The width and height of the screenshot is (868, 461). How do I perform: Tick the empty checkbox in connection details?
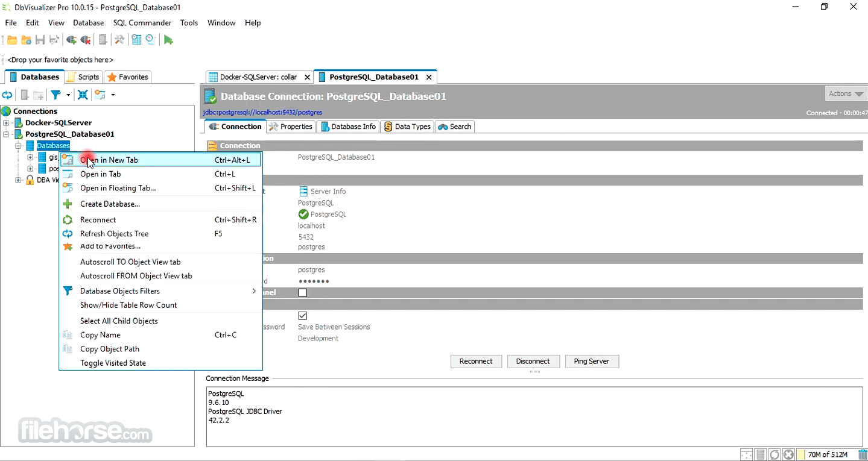(303, 293)
